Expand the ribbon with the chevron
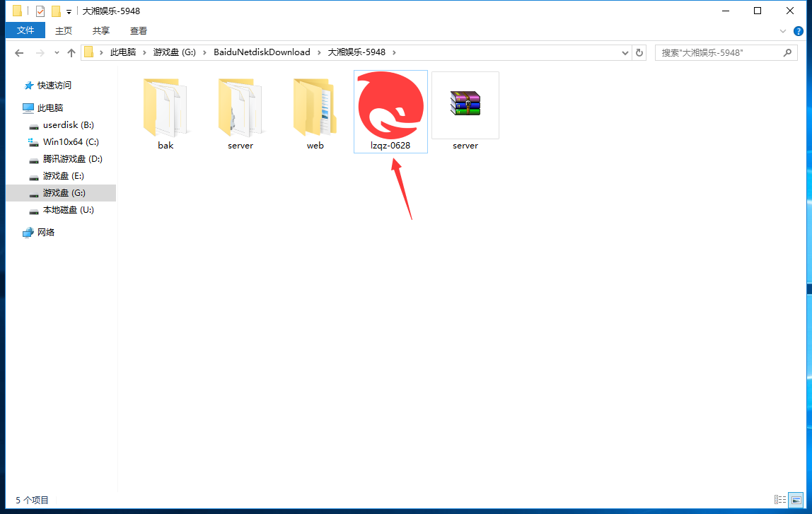Viewport: 812px width, 514px height. click(783, 31)
